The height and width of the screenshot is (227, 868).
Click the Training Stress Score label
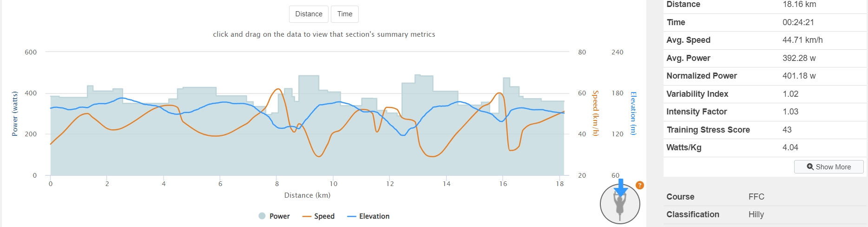(708, 130)
